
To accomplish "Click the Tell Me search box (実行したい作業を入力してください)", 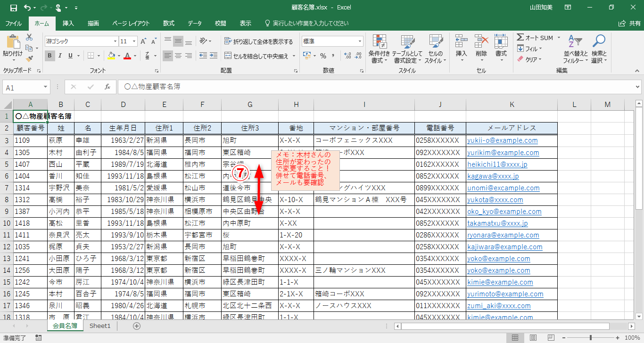I will [306, 23].
